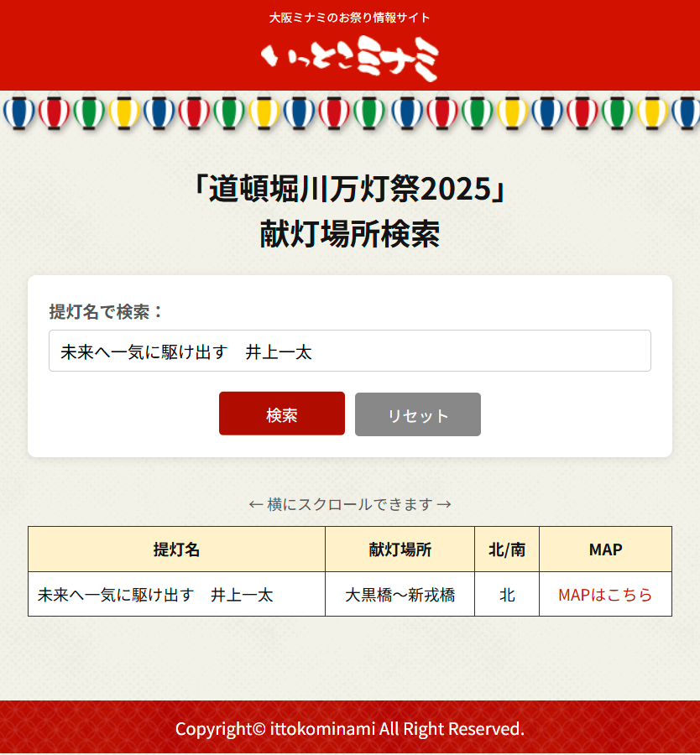The width and height of the screenshot is (700, 755).
Task: Click the MAP column header
Action: (x=605, y=549)
